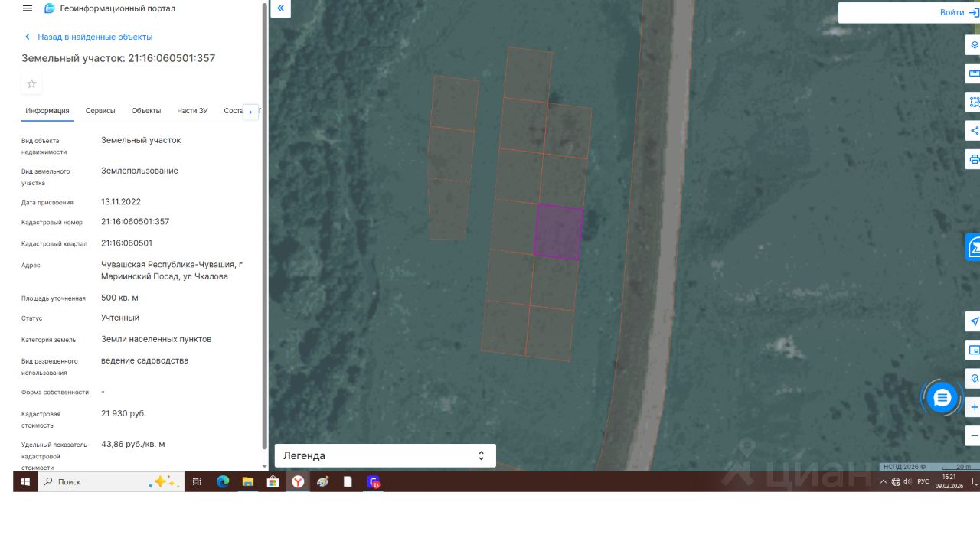Collapse the side panel with the double-chevron button
Image resolution: width=980 pixels, height=551 pixels.
point(280,8)
